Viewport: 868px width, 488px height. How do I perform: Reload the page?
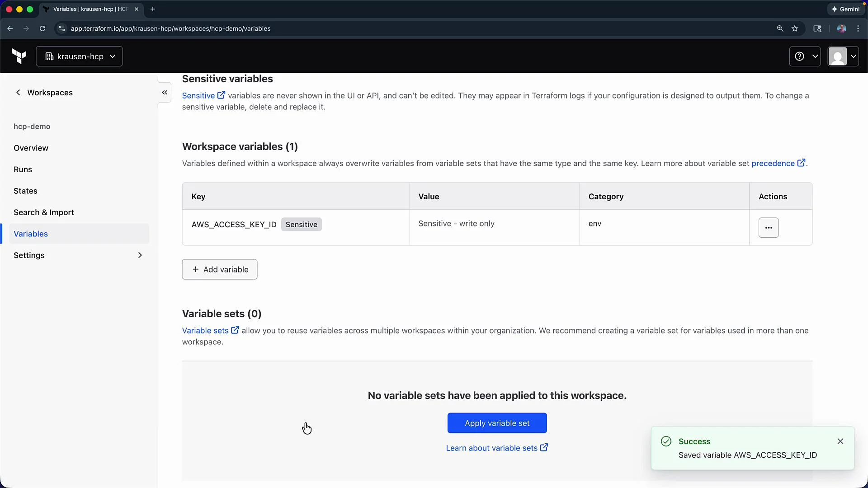pos(42,28)
